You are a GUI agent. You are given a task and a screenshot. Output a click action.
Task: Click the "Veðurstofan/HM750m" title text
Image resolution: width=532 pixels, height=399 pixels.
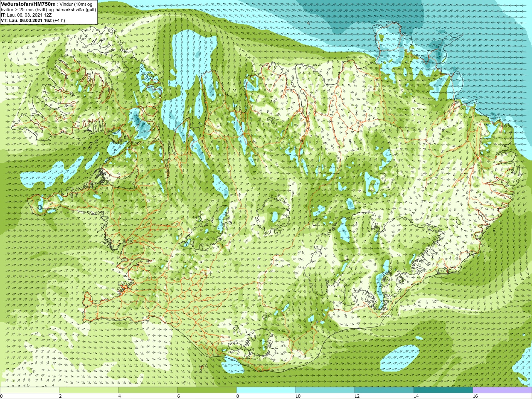pos(28,4)
